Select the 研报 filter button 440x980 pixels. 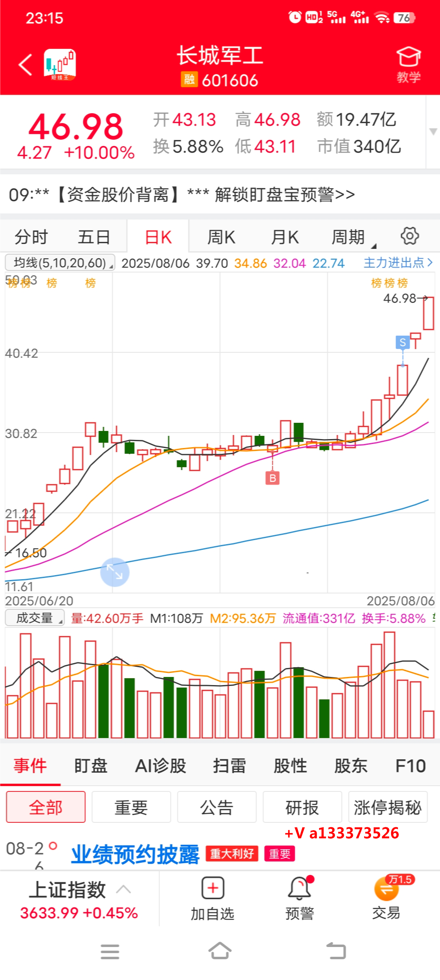tap(302, 807)
